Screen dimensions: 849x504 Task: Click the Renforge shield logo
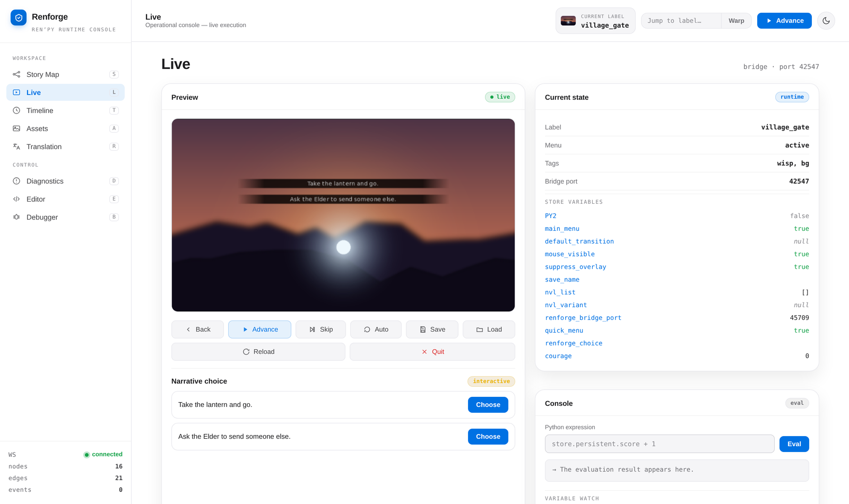coord(19,18)
